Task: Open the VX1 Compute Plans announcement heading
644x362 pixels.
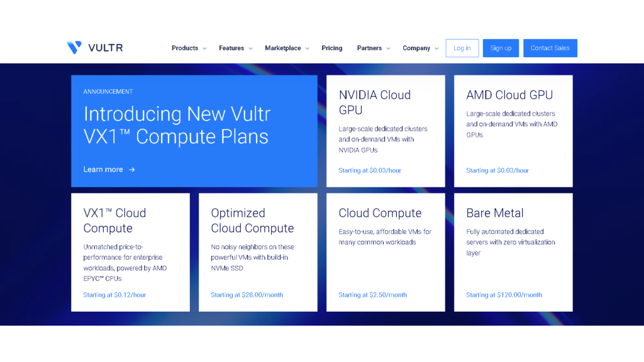Action: (177, 125)
